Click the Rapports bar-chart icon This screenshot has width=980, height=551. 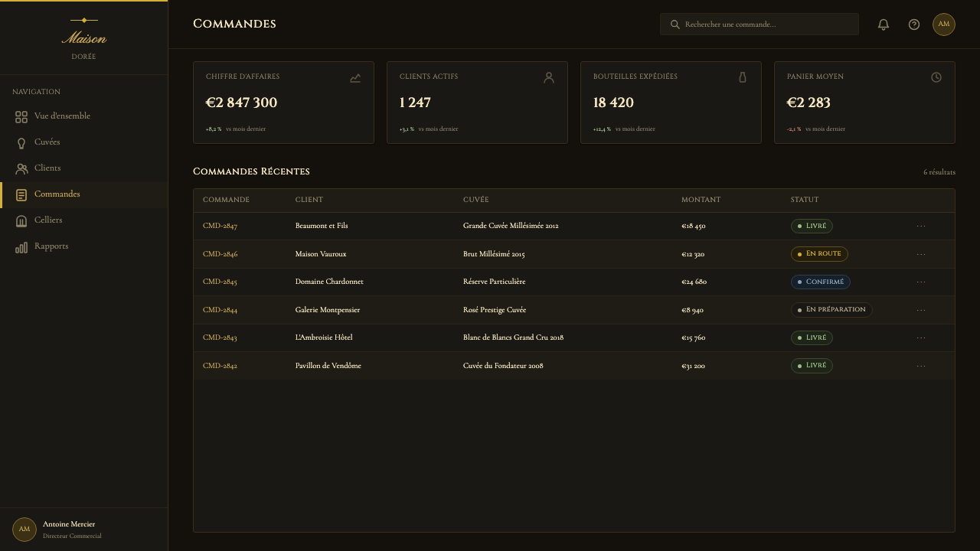point(21,247)
